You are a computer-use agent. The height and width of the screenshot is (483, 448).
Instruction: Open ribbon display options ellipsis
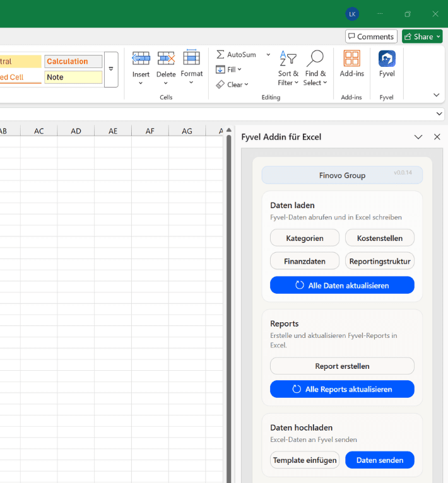pyautogui.click(x=380, y=14)
